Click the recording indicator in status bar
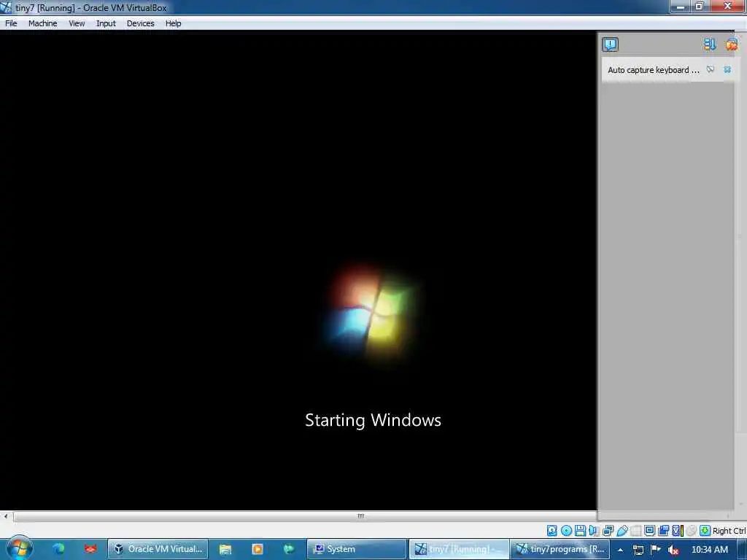 (x=663, y=531)
